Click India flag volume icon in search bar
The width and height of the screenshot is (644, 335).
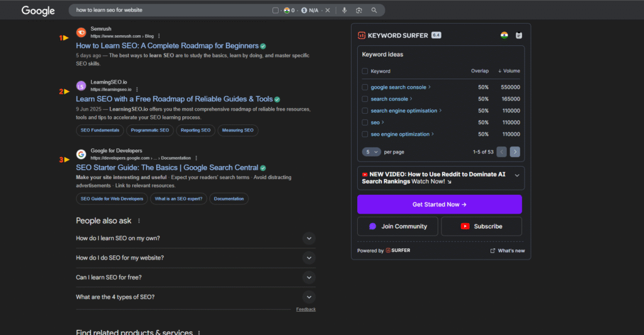[287, 10]
